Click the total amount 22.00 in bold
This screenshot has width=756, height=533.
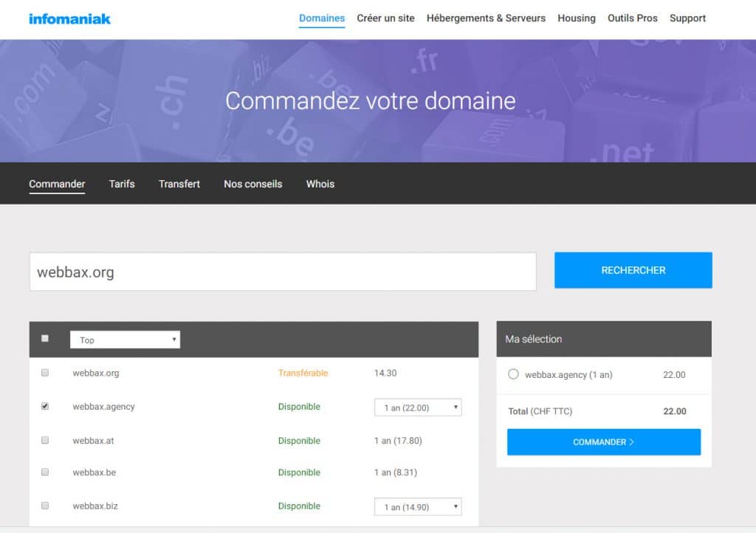(675, 411)
